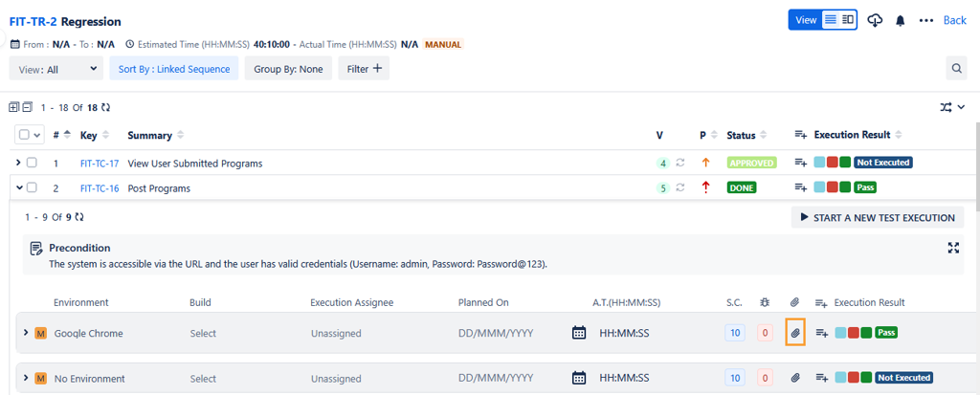Screen dimensions: 980x395
Task: Open attachments paperclip for Google Chrome row
Action: pos(795,333)
